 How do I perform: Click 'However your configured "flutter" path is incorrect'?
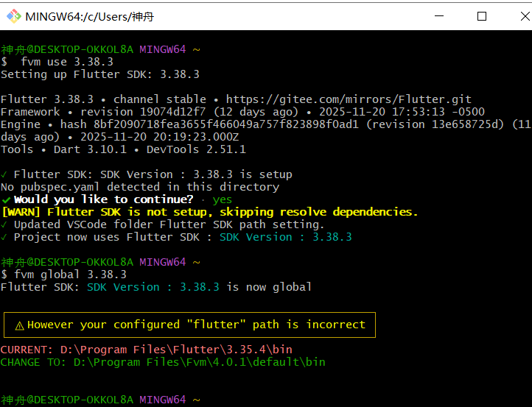click(x=197, y=325)
